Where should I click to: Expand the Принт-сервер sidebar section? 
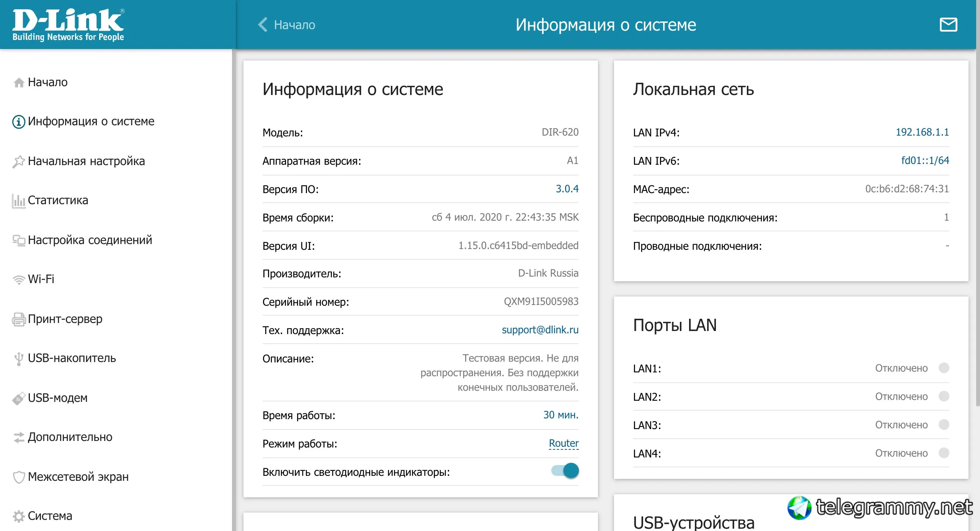pyautogui.click(x=65, y=319)
